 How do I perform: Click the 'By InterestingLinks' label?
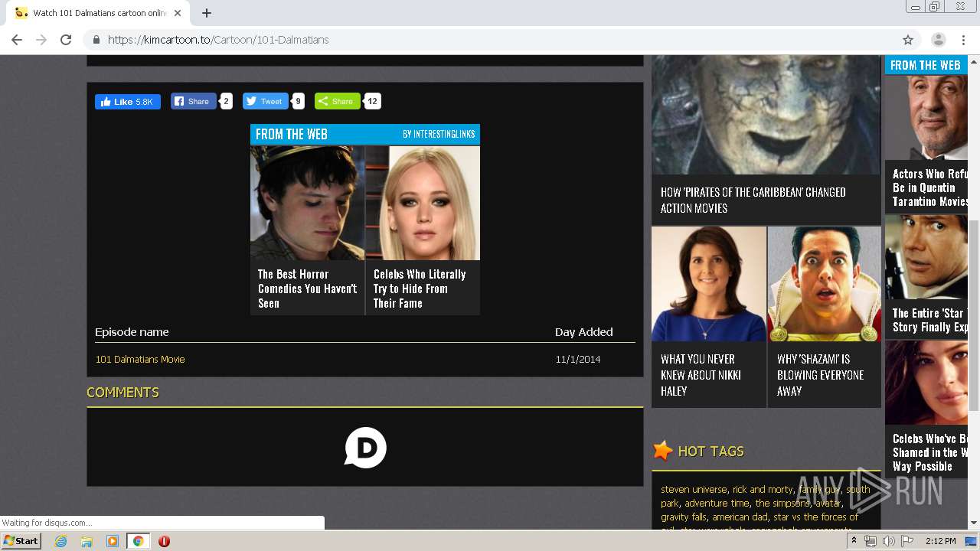coord(439,134)
